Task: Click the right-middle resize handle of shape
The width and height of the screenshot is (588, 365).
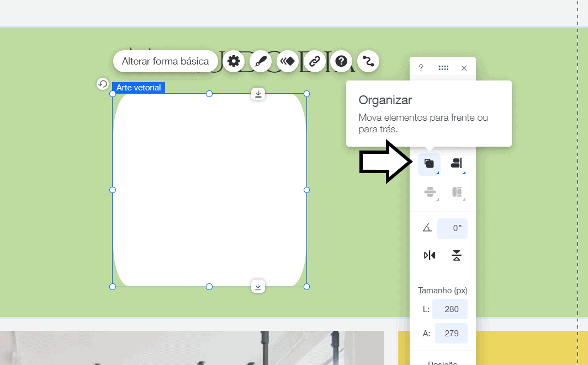Action: pos(306,190)
